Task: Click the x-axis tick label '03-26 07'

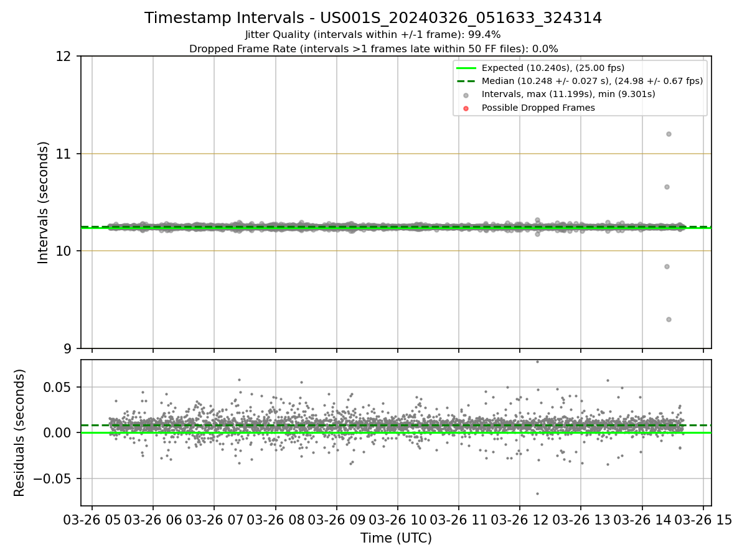Action: coord(214,520)
